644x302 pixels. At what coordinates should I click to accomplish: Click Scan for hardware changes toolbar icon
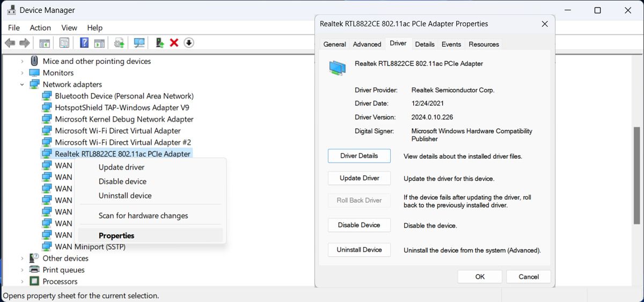coord(140,43)
